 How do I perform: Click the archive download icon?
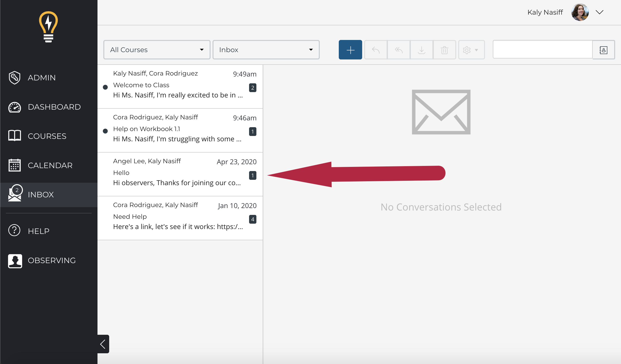click(x=421, y=50)
